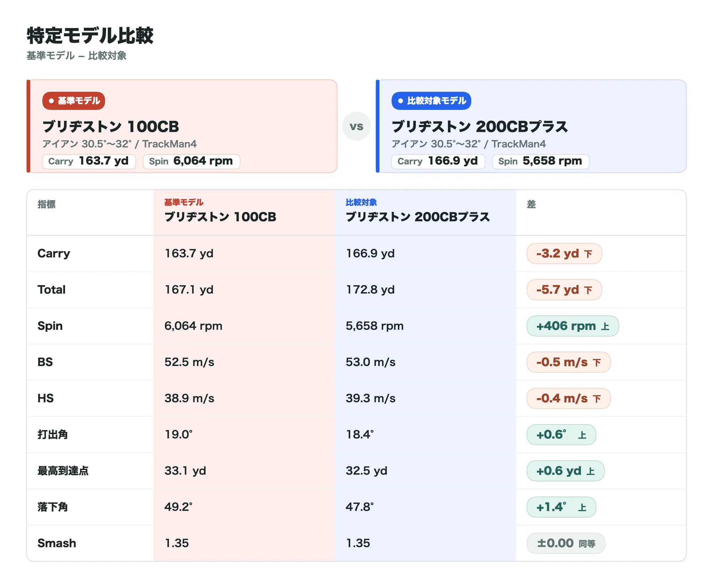The width and height of the screenshot is (713, 588).
Task: Click the HS row label
Action: click(46, 398)
